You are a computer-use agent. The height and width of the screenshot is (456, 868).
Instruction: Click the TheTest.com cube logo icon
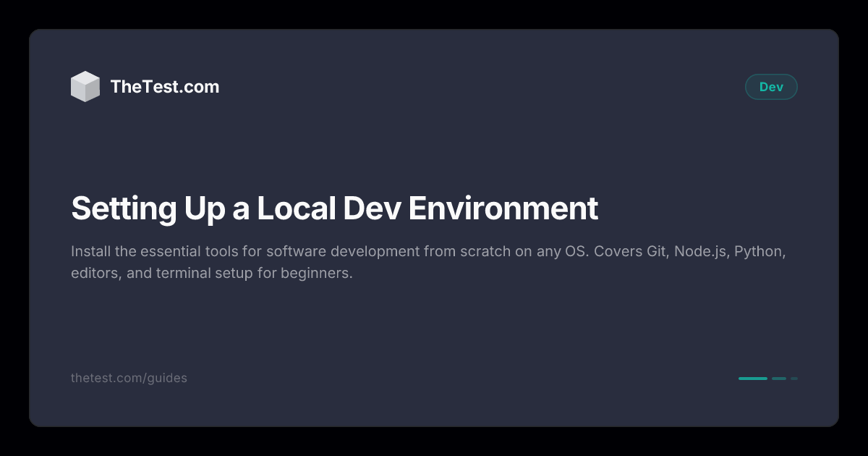(x=85, y=87)
